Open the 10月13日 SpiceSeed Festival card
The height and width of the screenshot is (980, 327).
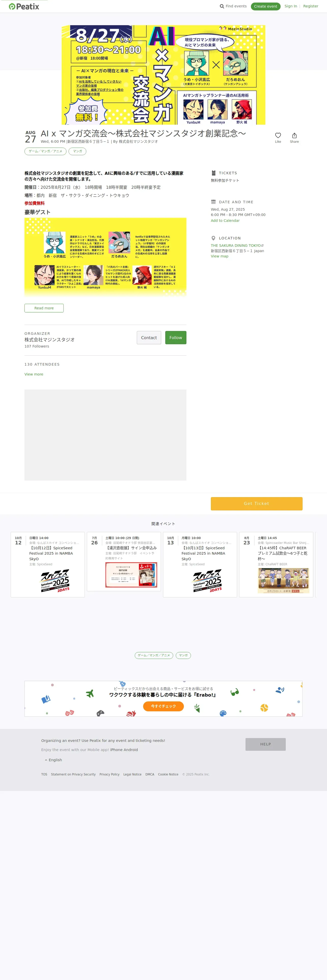point(200,565)
